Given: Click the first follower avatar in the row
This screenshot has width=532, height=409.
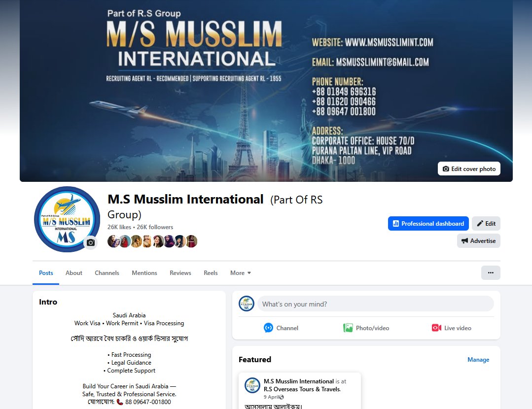Looking at the screenshot, I should [x=113, y=241].
